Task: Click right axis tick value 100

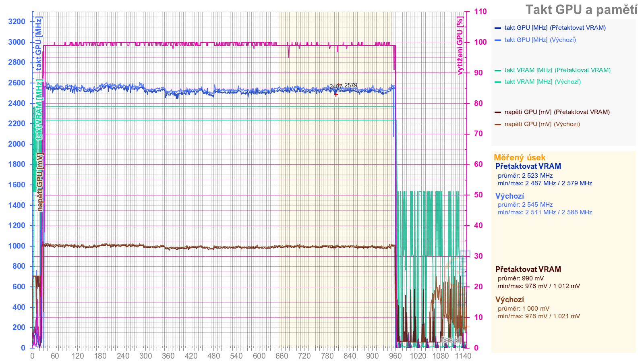Action: coord(480,42)
